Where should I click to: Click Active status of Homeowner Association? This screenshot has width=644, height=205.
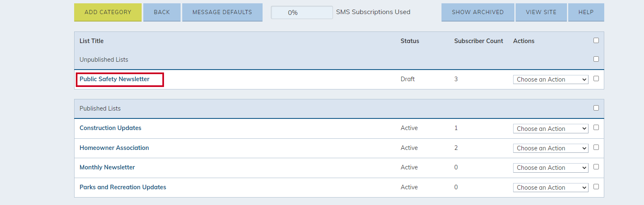tap(409, 148)
